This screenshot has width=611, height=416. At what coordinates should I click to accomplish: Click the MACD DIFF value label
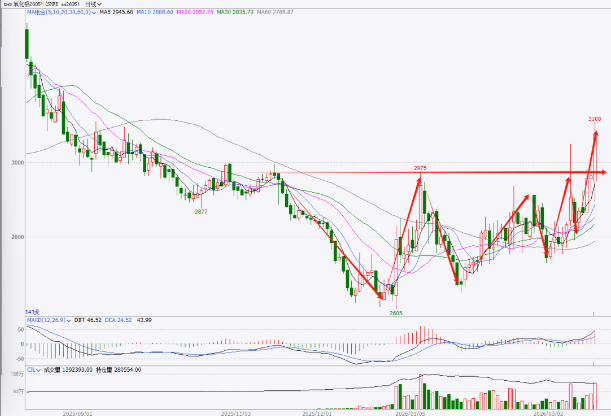click(90, 319)
